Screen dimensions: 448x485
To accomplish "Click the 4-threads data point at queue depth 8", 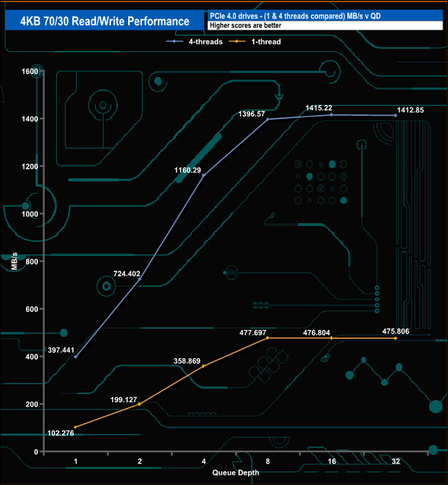I will [267, 119].
